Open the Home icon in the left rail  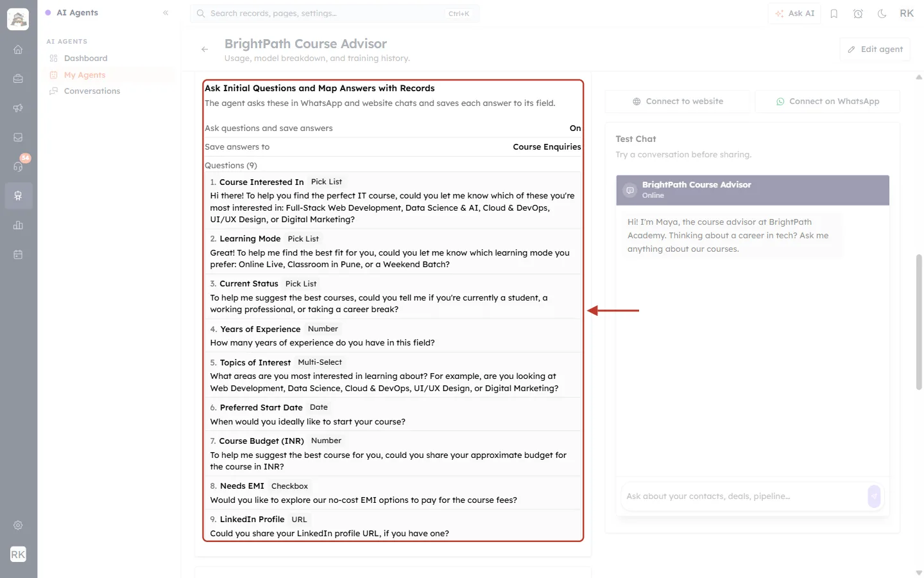click(x=18, y=49)
